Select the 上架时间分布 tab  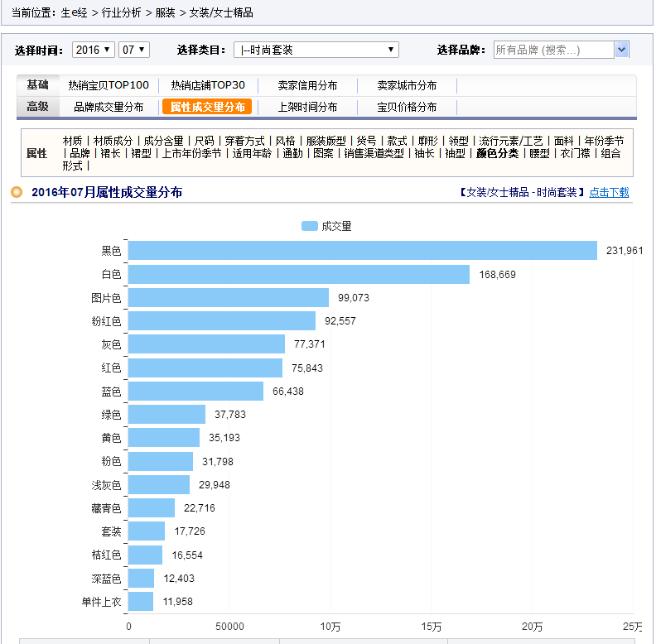[307, 107]
